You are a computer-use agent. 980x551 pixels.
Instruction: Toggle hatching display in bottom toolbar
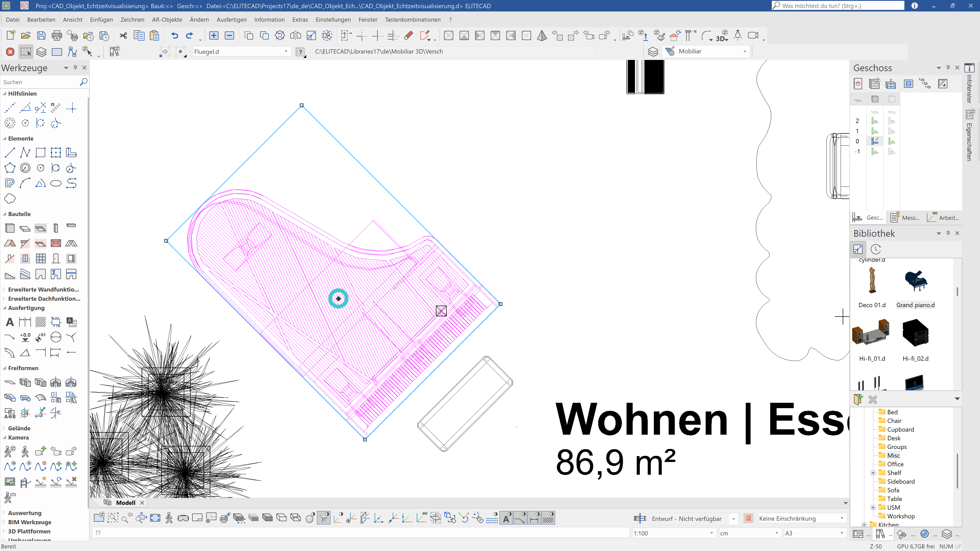click(548, 518)
